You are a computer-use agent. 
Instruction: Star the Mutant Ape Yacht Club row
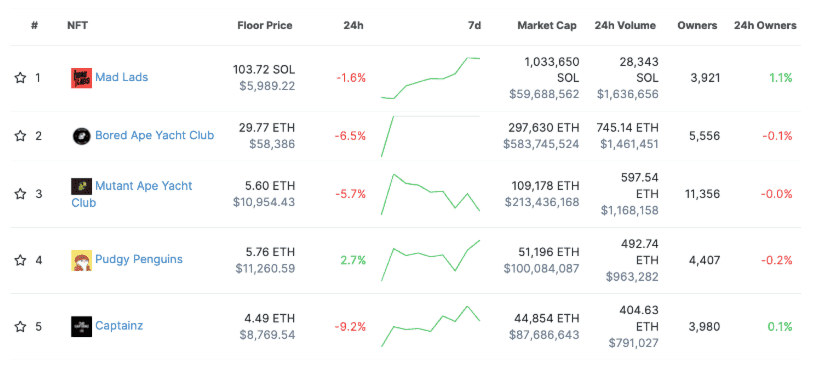pos(20,194)
